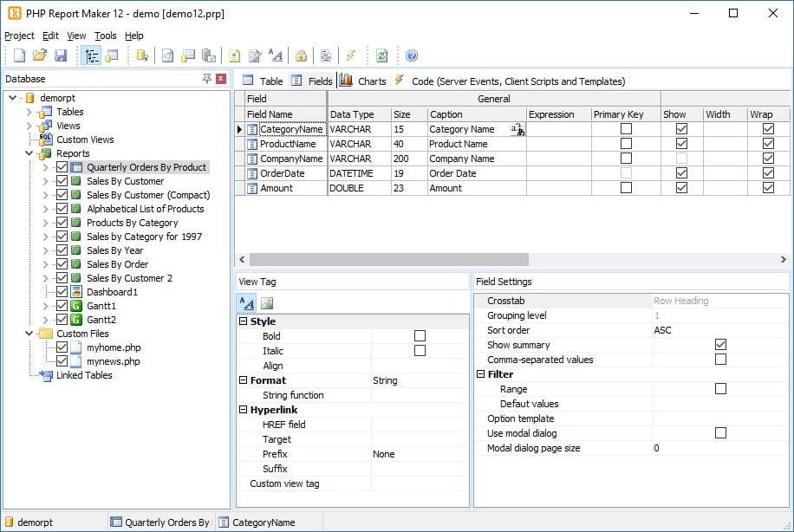Image resolution: width=794 pixels, height=532 pixels.
Task: Click the horizontal scrollbar right arrow in fields grid
Action: tap(783, 259)
